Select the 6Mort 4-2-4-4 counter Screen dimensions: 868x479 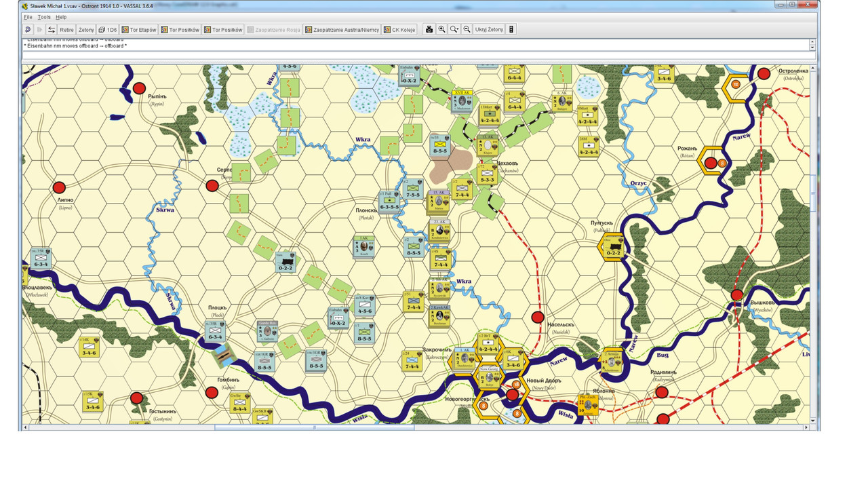587,115
